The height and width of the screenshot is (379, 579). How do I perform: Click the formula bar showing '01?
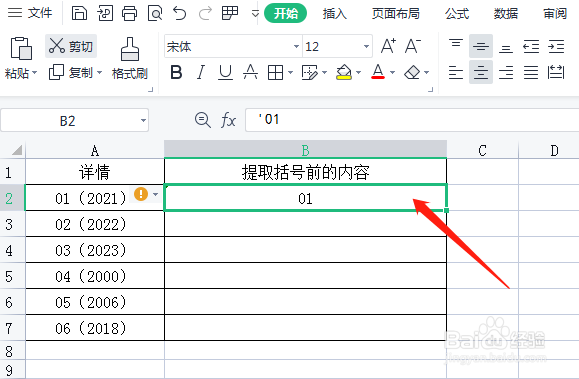412,120
